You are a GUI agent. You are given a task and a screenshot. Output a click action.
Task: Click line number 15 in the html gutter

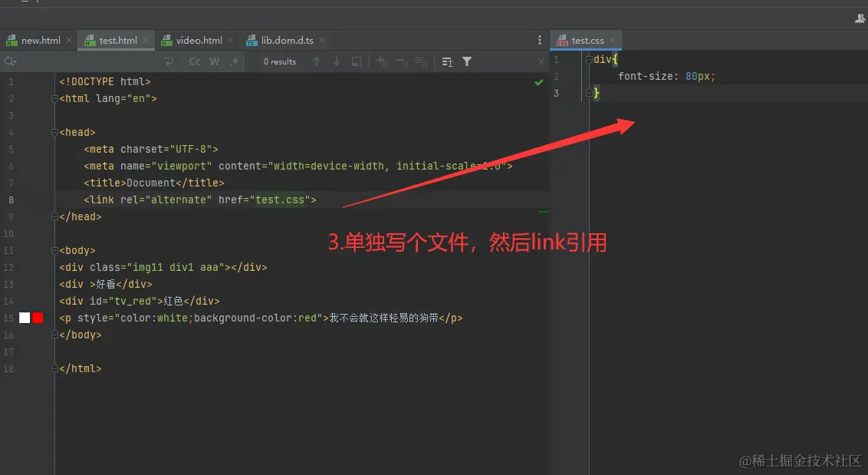[9, 318]
